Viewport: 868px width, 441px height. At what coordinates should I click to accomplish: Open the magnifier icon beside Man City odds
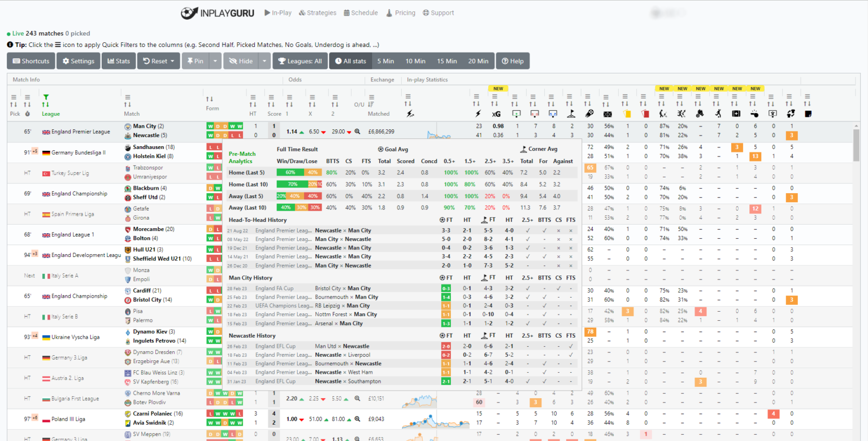click(x=357, y=131)
